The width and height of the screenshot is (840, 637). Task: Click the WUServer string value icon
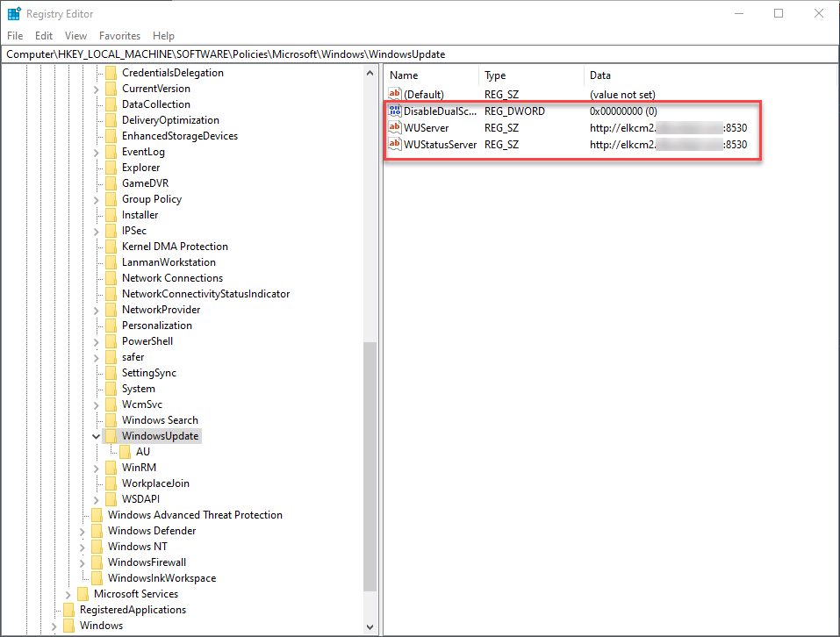tap(395, 127)
